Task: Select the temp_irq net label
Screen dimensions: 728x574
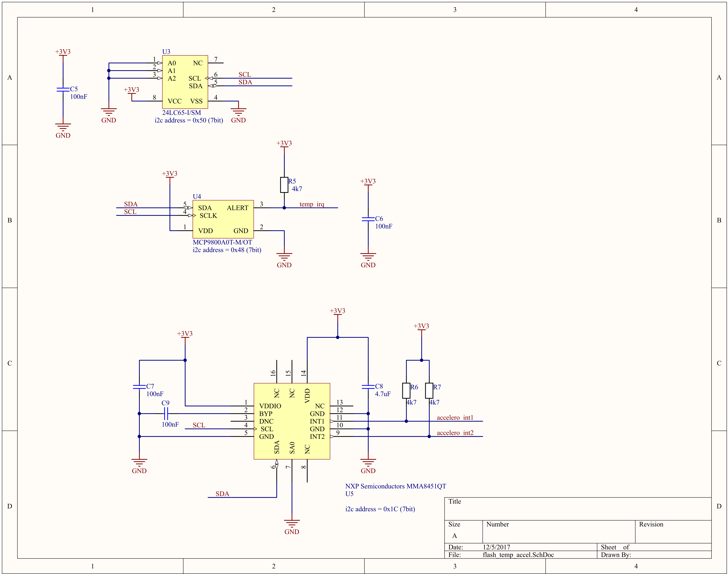Action: [x=312, y=204]
